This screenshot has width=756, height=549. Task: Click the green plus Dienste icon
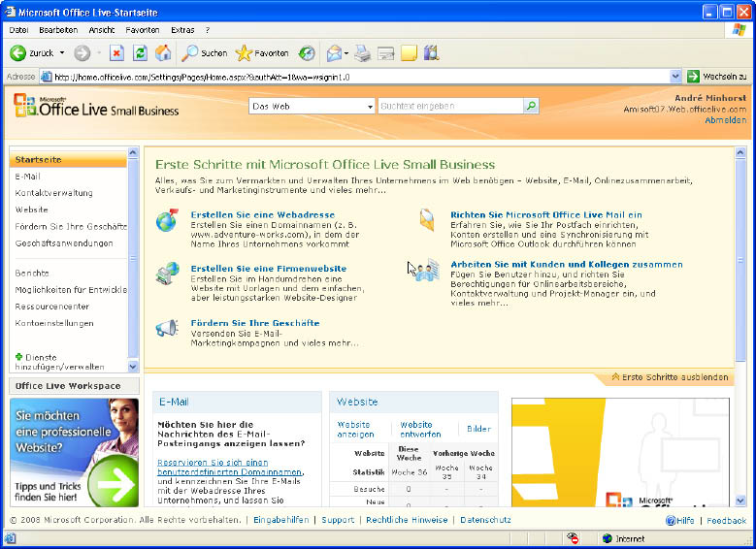tap(18, 357)
